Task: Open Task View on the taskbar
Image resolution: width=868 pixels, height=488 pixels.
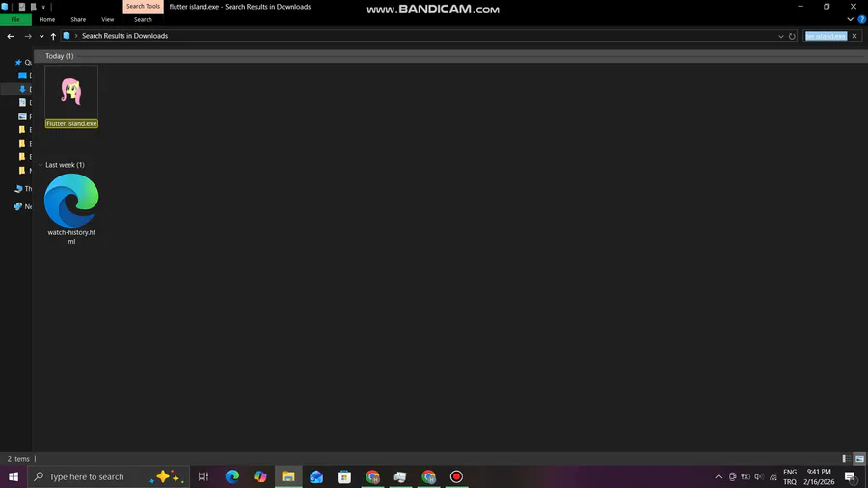Action: click(x=203, y=476)
